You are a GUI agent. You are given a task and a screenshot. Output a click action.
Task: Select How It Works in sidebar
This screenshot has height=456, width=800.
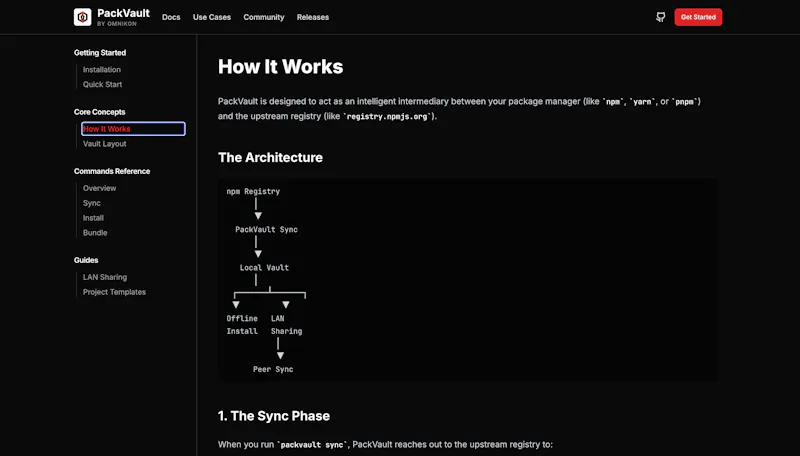coord(133,129)
